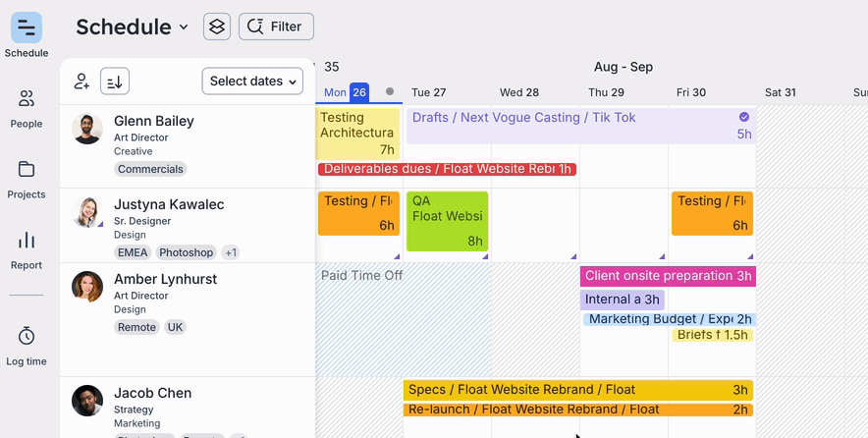Click the Log time stopwatch icon

(27, 337)
